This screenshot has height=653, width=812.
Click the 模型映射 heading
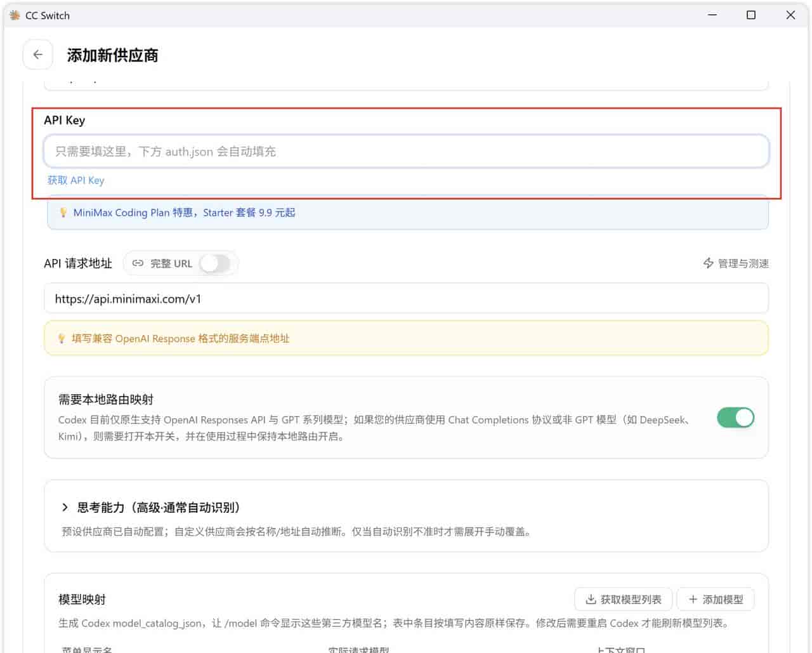coord(82,599)
